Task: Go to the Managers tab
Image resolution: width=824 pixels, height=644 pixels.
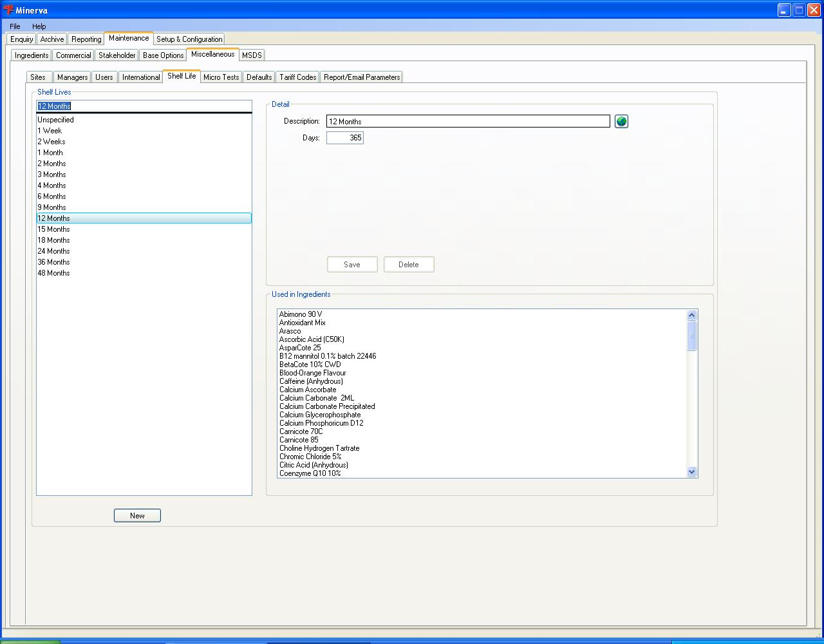Action: click(x=73, y=77)
